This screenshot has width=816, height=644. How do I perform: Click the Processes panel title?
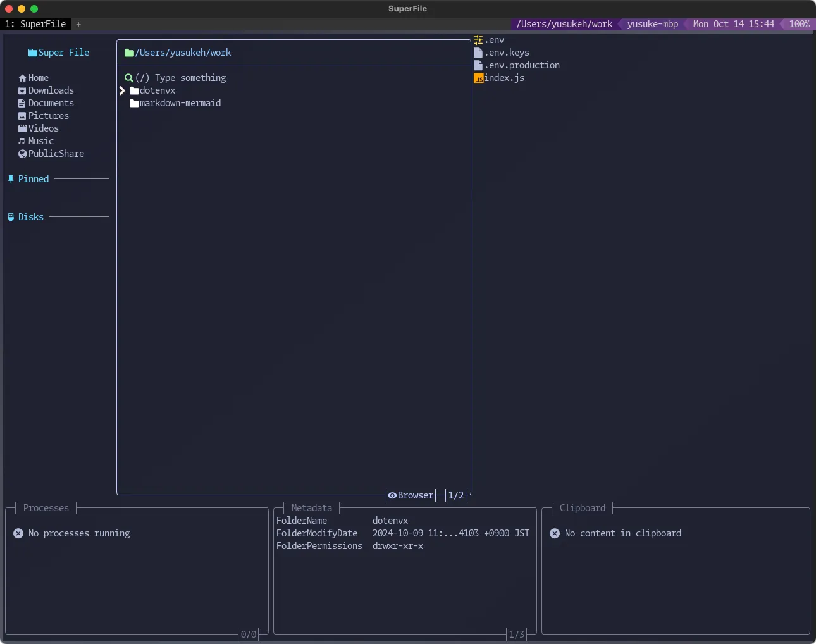click(46, 508)
